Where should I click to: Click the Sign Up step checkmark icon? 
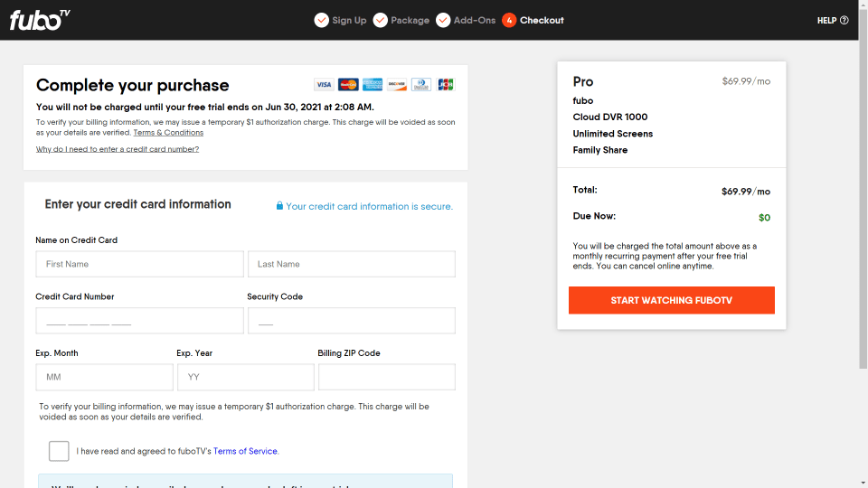click(x=322, y=20)
